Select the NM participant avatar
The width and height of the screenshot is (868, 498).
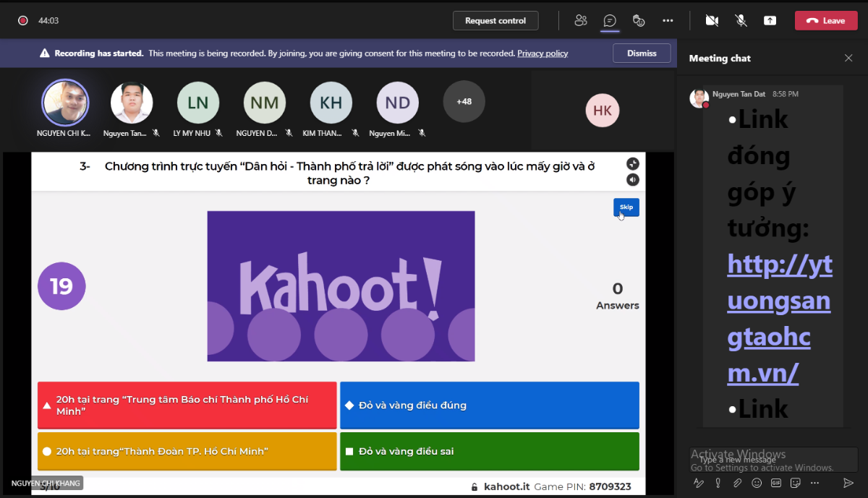pyautogui.click(x=265, y=103)
